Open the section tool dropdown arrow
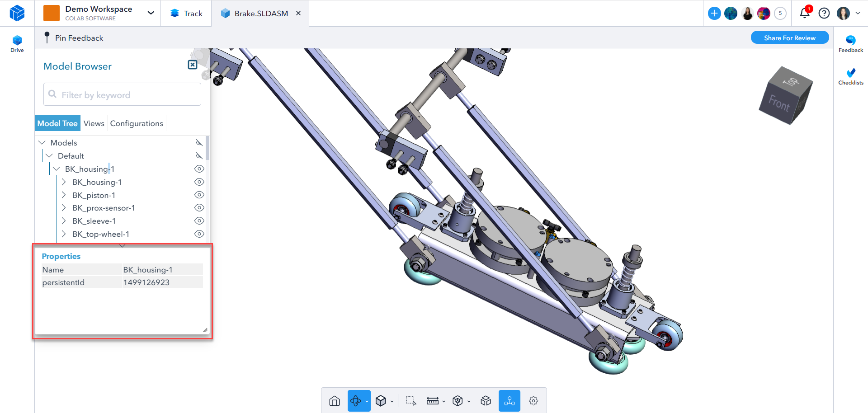This screenshot has width=868, height=413. click(469, 401)
